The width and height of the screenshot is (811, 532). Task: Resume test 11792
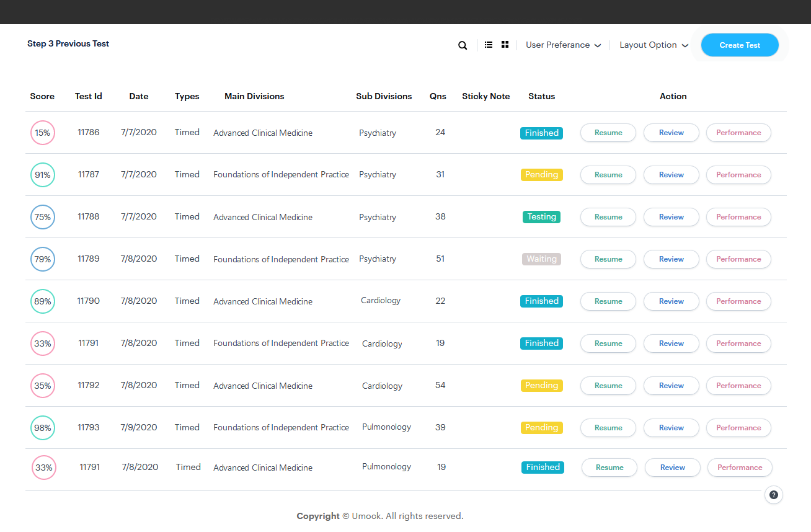click(x=608, y=386)
